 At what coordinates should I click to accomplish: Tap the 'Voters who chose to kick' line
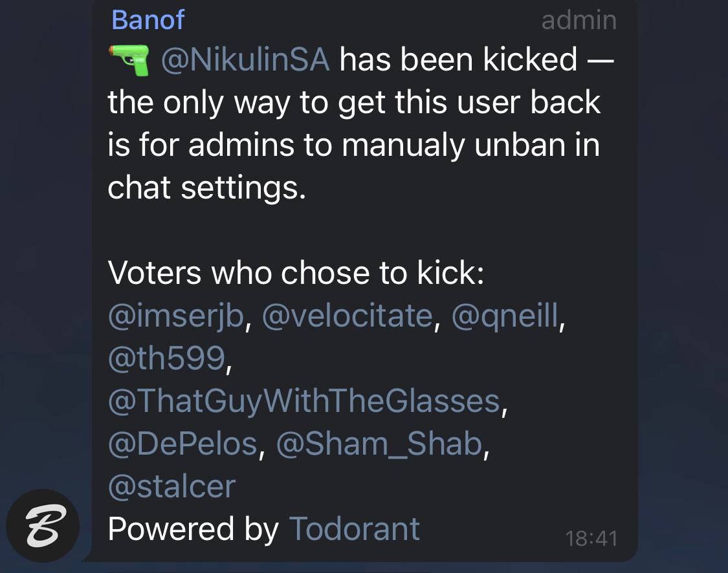(x=296, y=273)
